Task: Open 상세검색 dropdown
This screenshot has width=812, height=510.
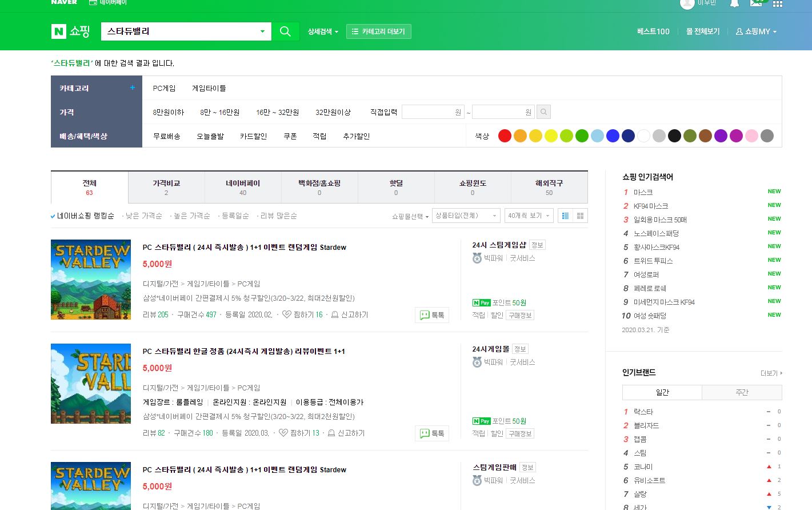Action: pyautogui.click(x=323, y=31)
